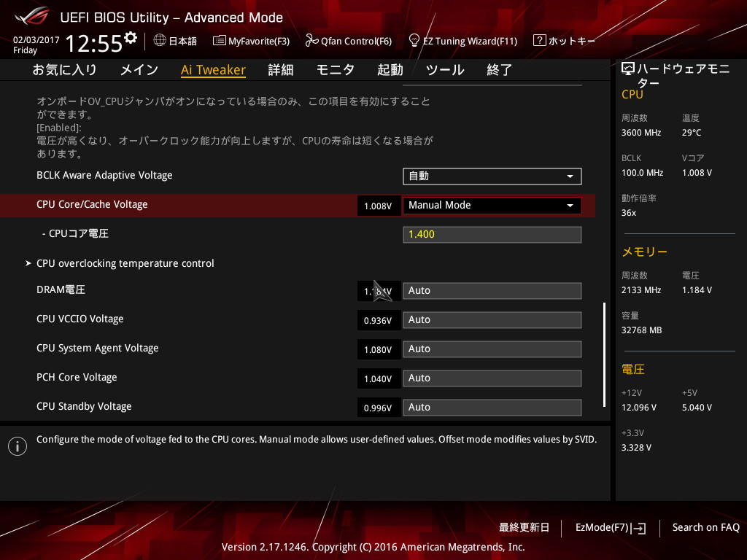
Task: Click the 100.0 MHz BCLK value
Action: (x=642, y=173)
